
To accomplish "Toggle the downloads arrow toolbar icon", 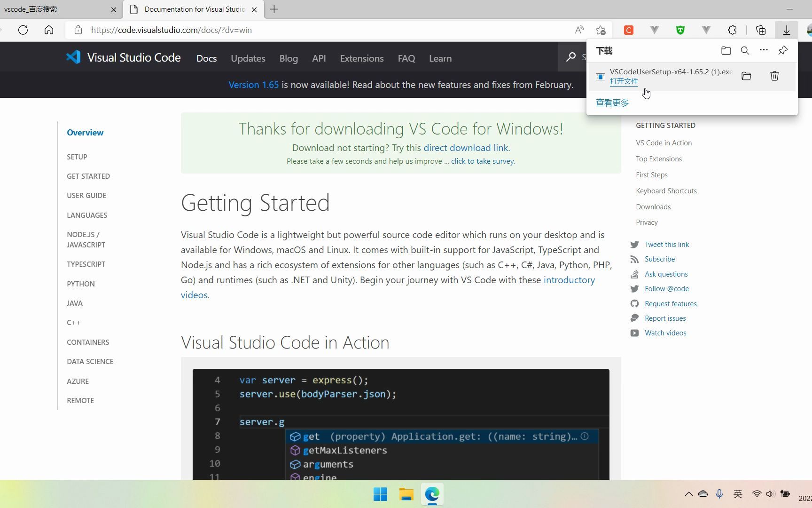I will [x=787, y=30].
